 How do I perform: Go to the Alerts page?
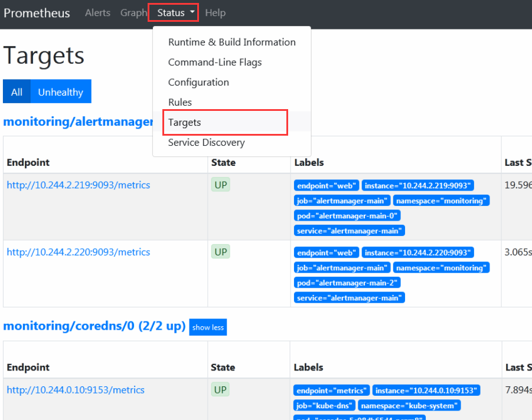point(97,13)
